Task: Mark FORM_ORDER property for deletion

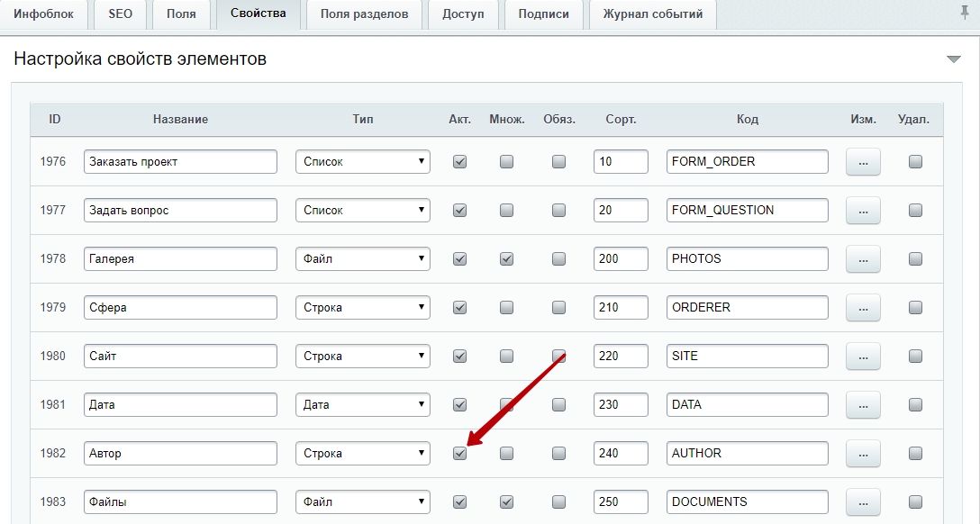Action: (x=916, y=162)
